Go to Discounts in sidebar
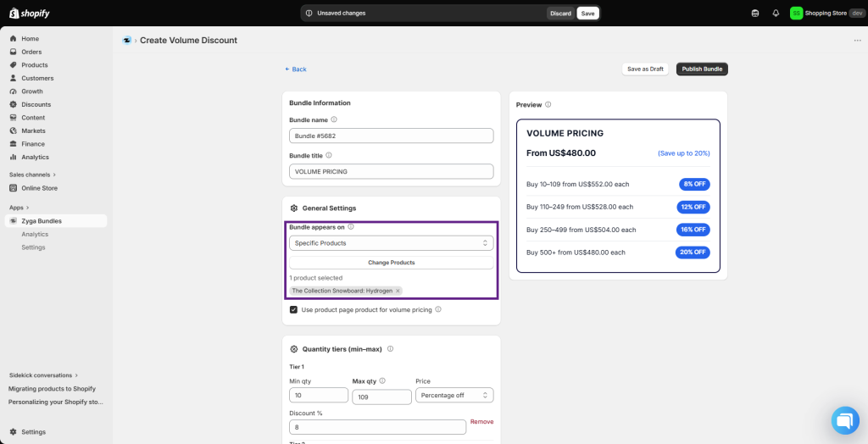This screenshot has width=868, height=444. 36,104
